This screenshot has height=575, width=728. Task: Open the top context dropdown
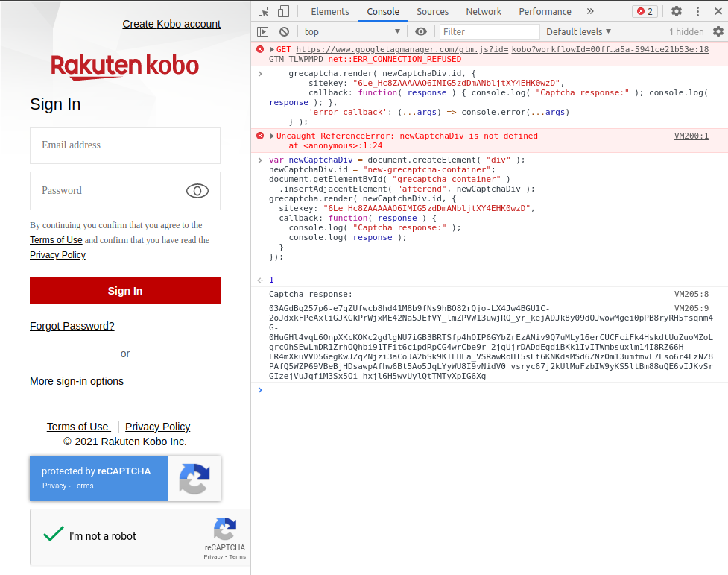tap(352, 31)
